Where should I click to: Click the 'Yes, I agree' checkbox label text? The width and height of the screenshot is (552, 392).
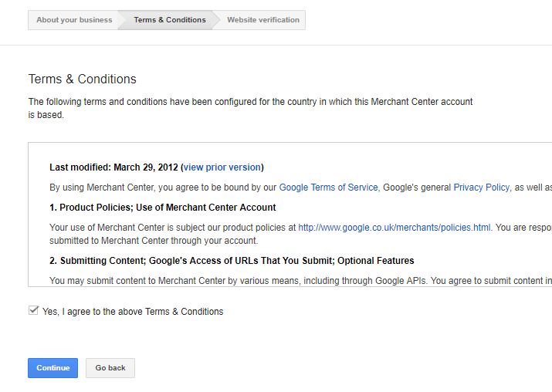[x=133, y=312]
